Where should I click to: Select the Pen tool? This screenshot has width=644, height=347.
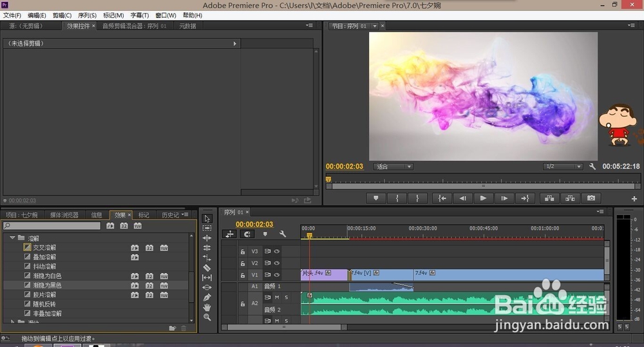[207, 297]
